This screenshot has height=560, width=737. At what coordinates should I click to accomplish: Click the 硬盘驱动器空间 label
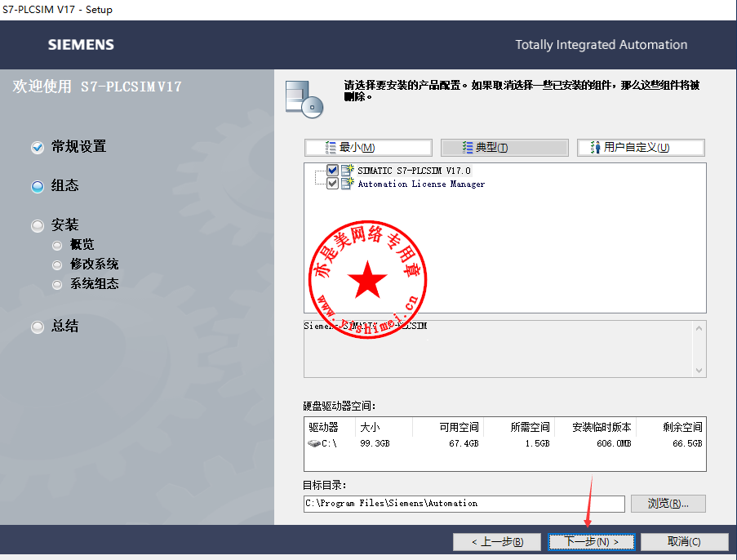tap(340, 406)
